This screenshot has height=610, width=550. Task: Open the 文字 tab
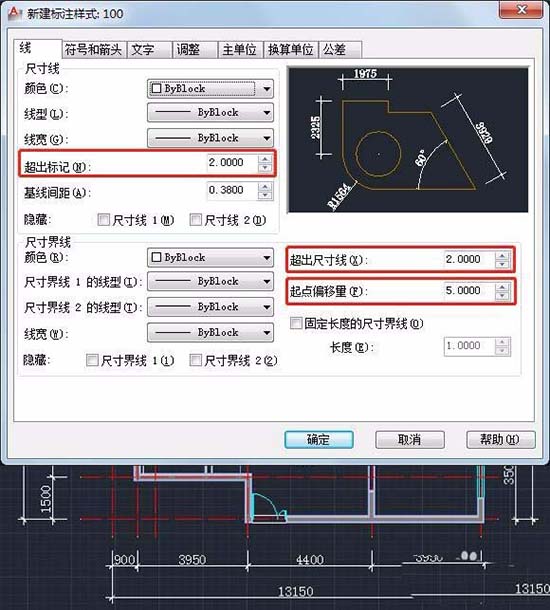tap(149, 50)
